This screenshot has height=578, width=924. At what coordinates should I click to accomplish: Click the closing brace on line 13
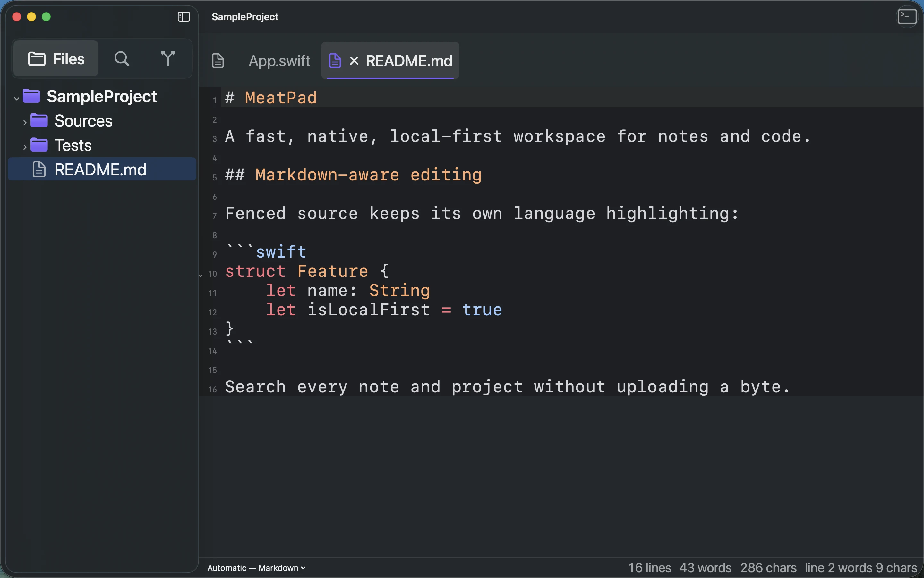coord(229,329)
